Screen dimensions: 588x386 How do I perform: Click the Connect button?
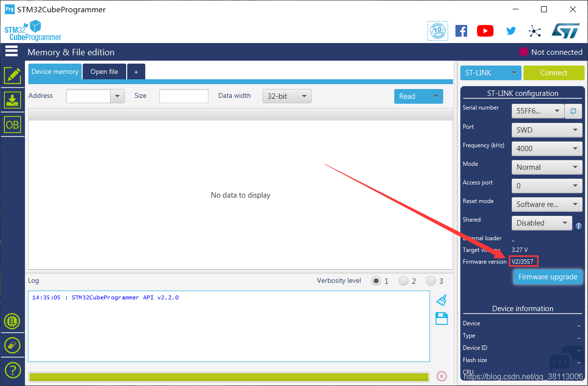point(554,73)
